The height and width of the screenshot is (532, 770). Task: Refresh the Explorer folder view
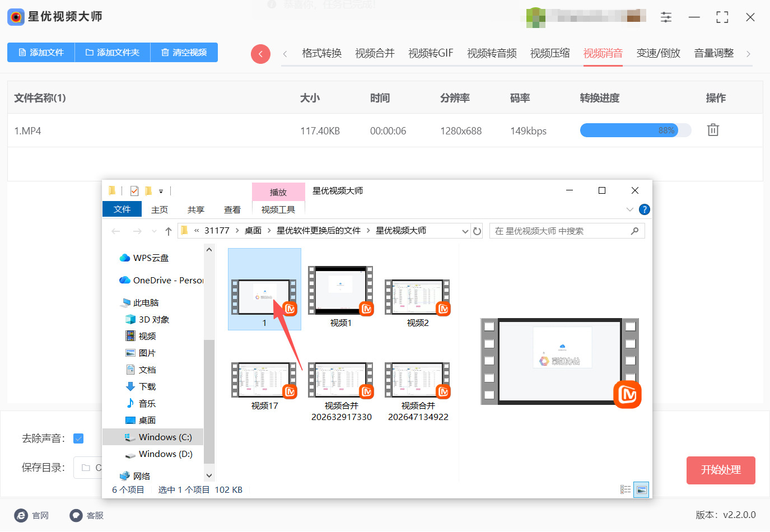pyautogui.click(x=477, y=231)
